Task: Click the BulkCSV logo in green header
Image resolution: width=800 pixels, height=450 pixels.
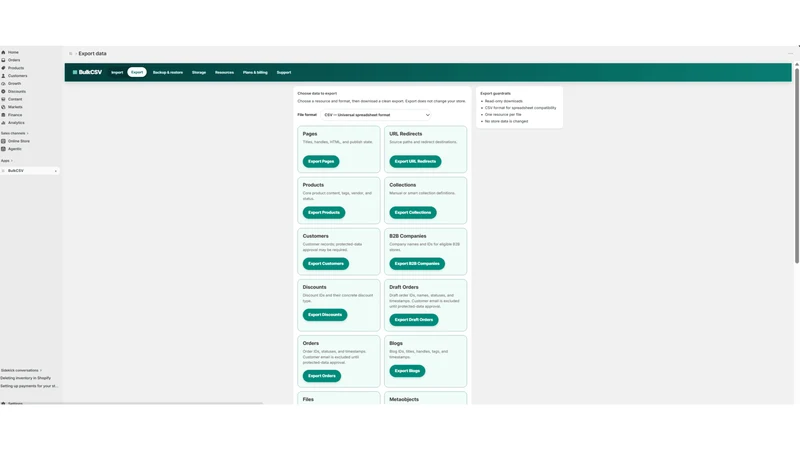Action: [x=87, y=72]
